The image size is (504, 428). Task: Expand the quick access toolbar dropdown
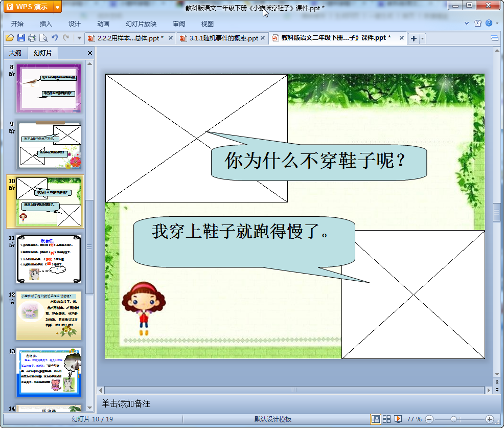point(79,38)
